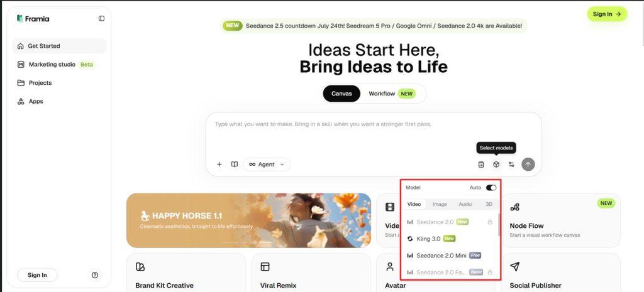Select the Canvas mode tab

click(x=341, y=94)
